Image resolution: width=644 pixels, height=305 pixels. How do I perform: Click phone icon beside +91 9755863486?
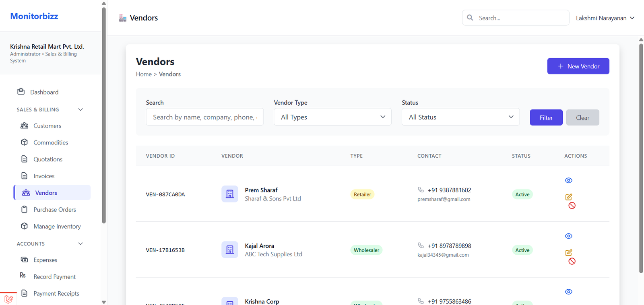(421, 301)
